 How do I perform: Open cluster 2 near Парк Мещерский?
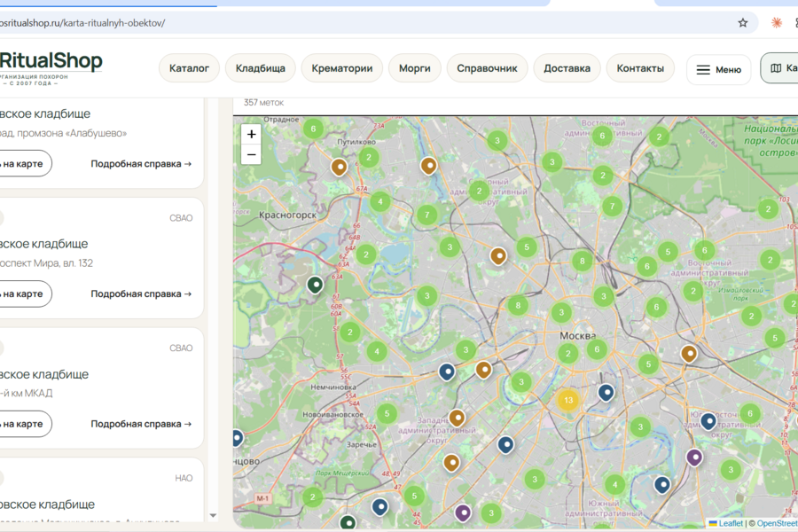pyautogui.click(x=312, y=497)
